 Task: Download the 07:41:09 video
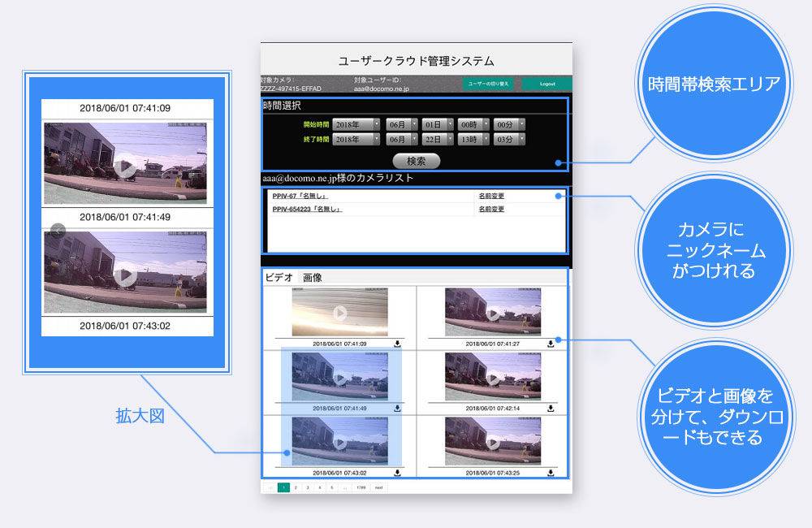coord(397,344)
